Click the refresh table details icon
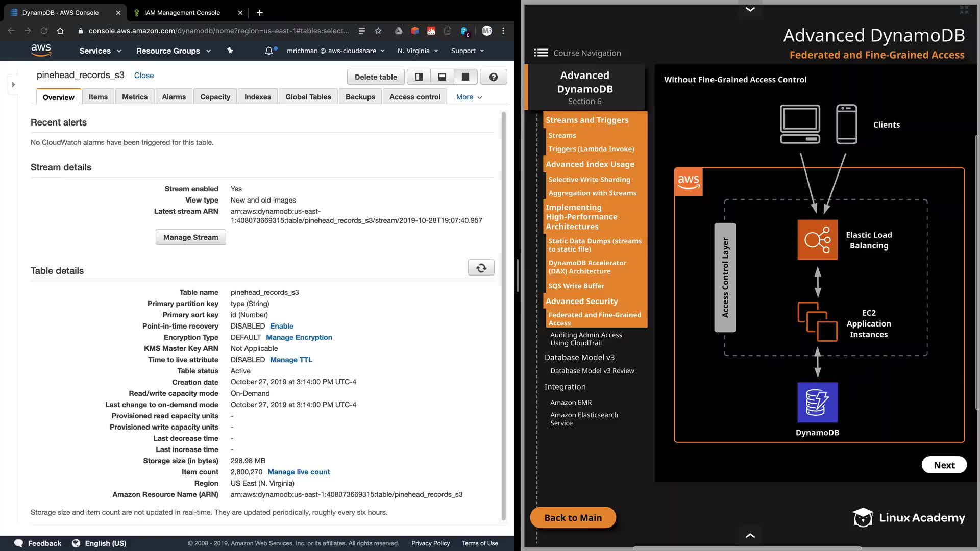Viewport: 980px width, 551px height. pyautogui.click(x=481, y=268)
